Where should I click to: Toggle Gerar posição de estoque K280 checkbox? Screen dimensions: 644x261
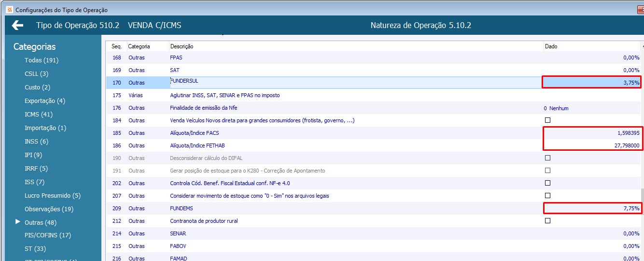point(547,171)
